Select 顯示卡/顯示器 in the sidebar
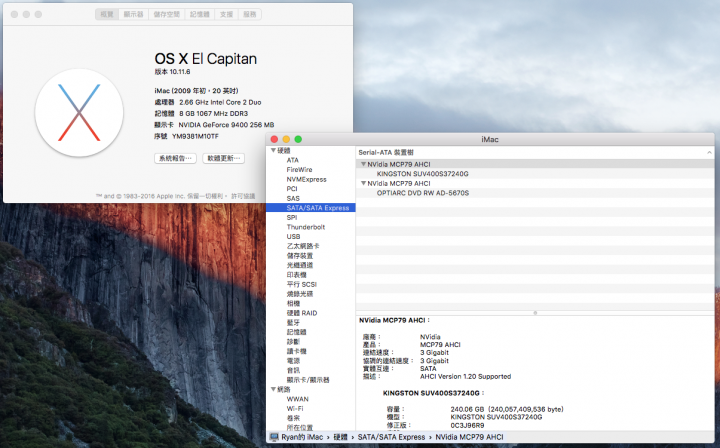 click(x=308, y=380)
